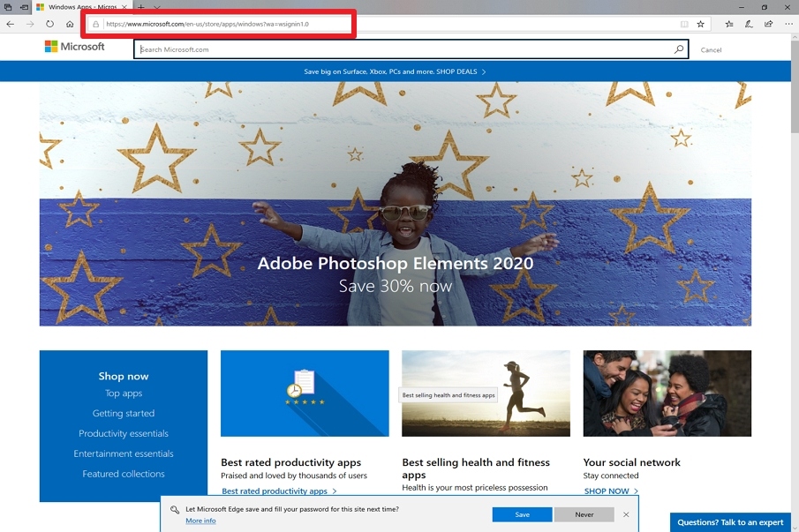Add page to favorites with the star icon
Viewport: 799px width, 532px height.
pyautogui.click(x=701, y=24)
